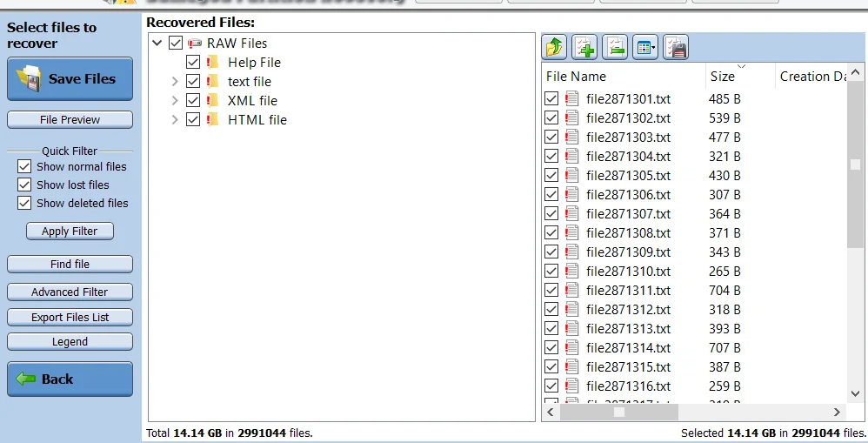Click the deselect-all files icon with green minus
The width and height of the screenshot is (868, 443).
coord(615,47)
